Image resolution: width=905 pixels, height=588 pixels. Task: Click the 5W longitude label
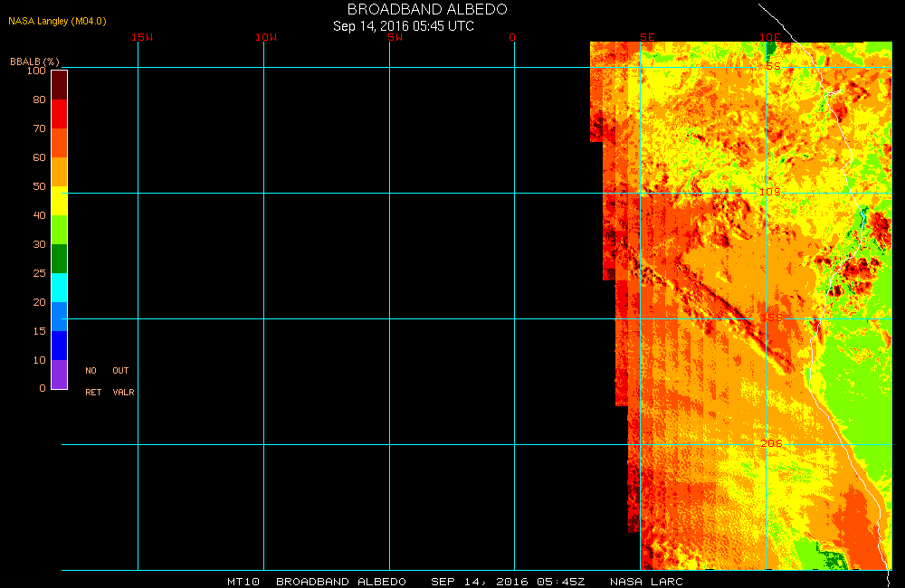point(394,37)
